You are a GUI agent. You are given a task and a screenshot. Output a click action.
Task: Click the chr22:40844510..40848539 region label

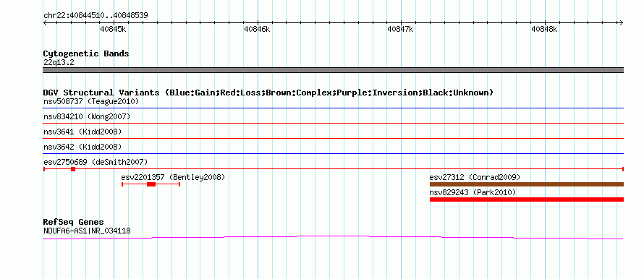tap(96, 15)
